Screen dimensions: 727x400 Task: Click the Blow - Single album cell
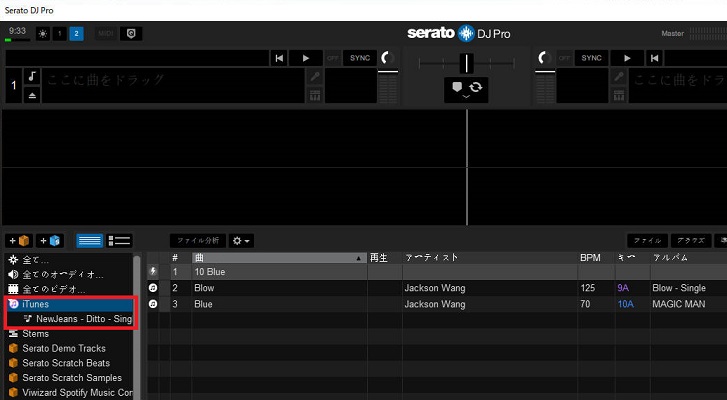[679, 288]
